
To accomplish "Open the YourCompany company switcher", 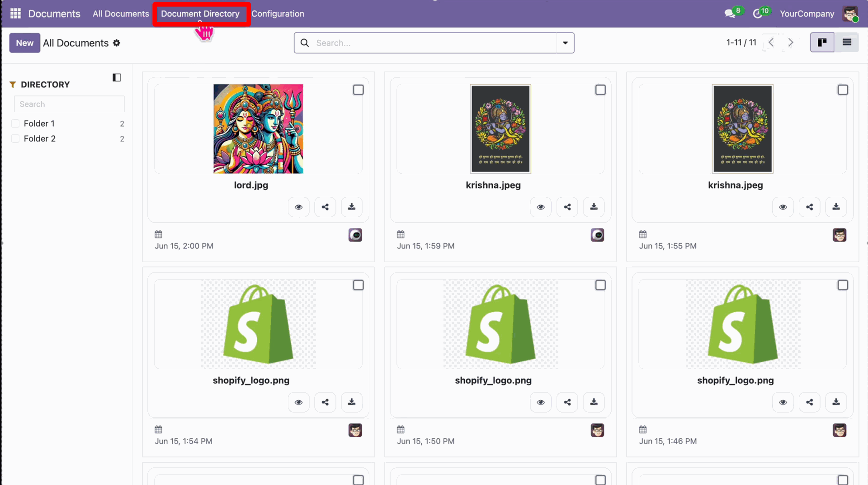I will point(807,14).
